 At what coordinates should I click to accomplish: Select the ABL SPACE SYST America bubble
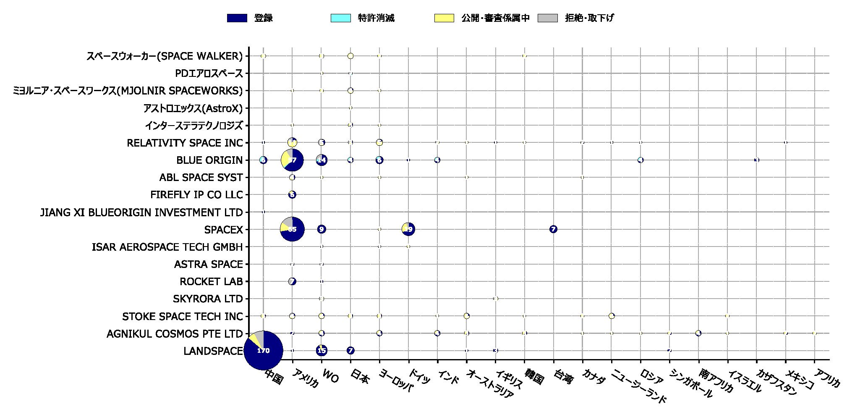point(293,177)
